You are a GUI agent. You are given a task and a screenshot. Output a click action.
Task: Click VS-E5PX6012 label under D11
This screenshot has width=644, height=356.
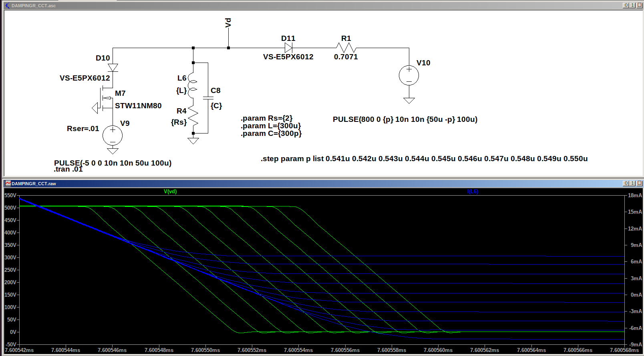288,57
